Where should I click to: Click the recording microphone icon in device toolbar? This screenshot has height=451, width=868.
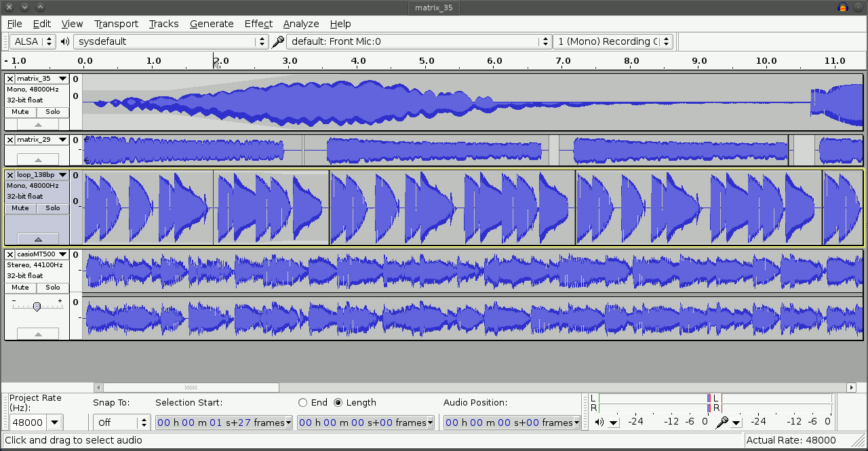277,41
